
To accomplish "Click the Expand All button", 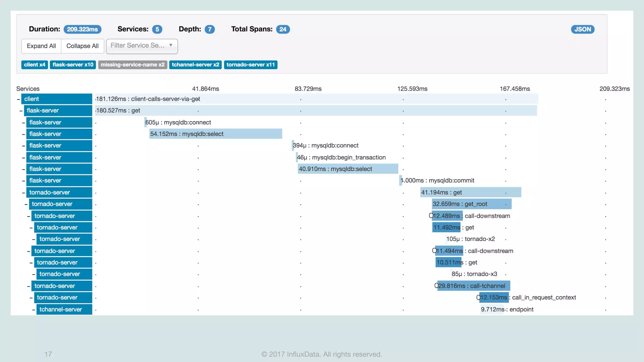I will 41,46.
